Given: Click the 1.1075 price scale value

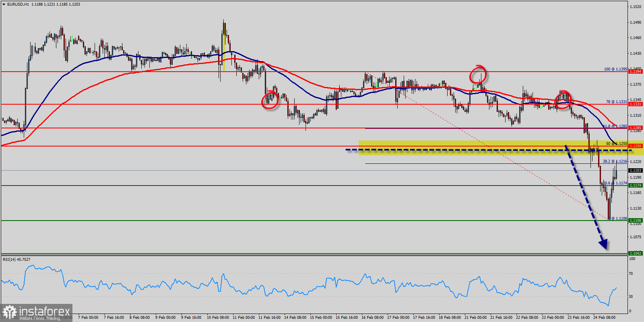Looking at the screenshot, I should click(636, 237).
